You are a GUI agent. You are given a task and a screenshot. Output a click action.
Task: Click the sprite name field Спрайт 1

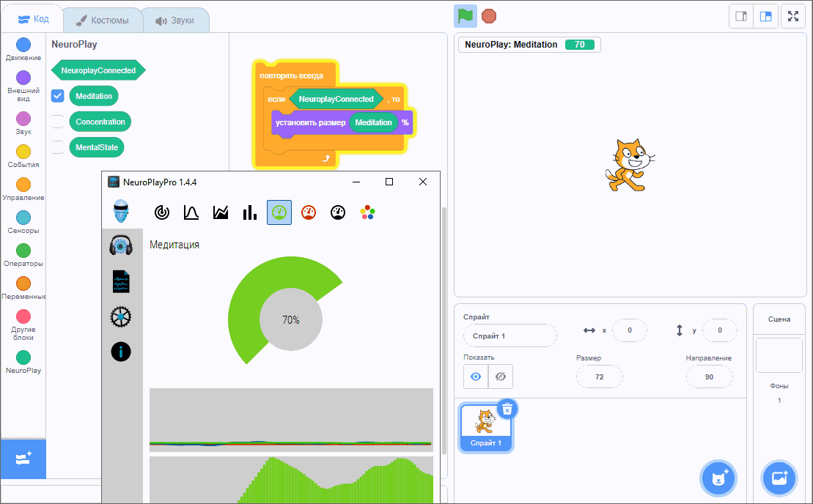[509, 336]
